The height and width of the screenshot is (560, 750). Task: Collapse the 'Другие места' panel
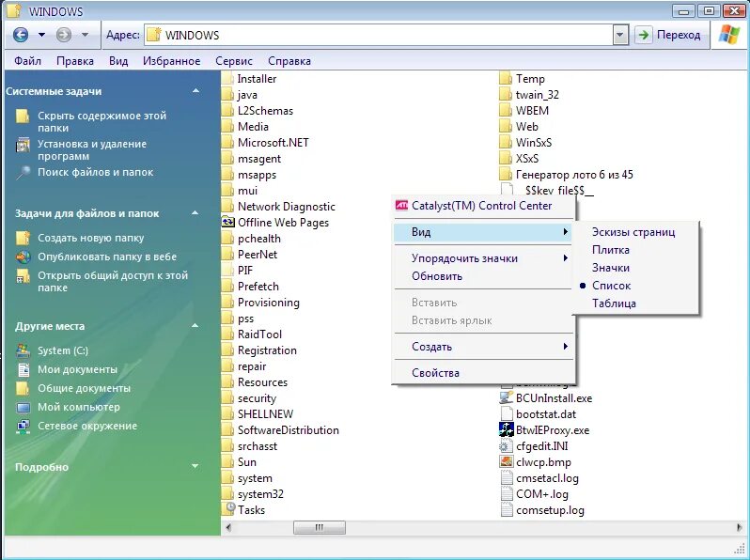click(x=195, y=326)
